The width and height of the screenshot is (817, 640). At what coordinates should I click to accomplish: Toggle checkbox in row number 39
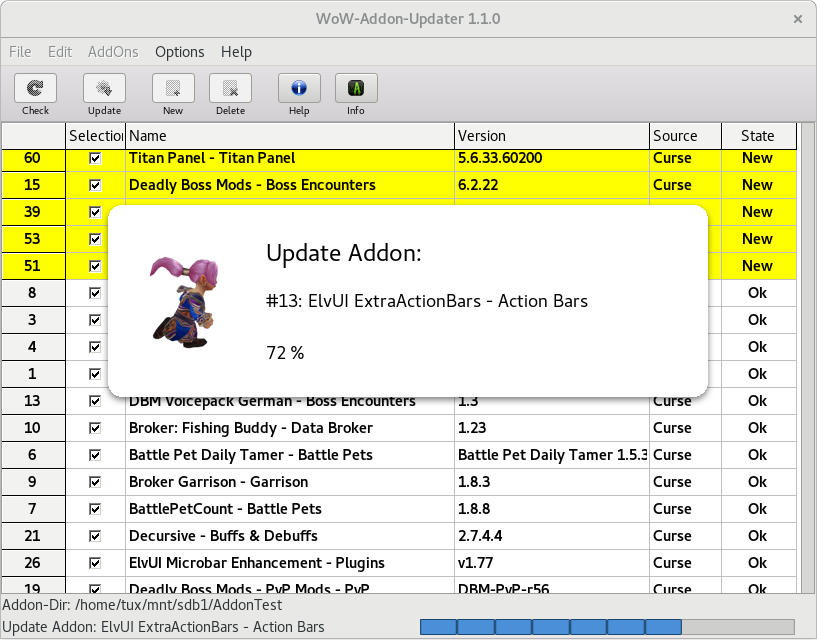pos(95,212)
